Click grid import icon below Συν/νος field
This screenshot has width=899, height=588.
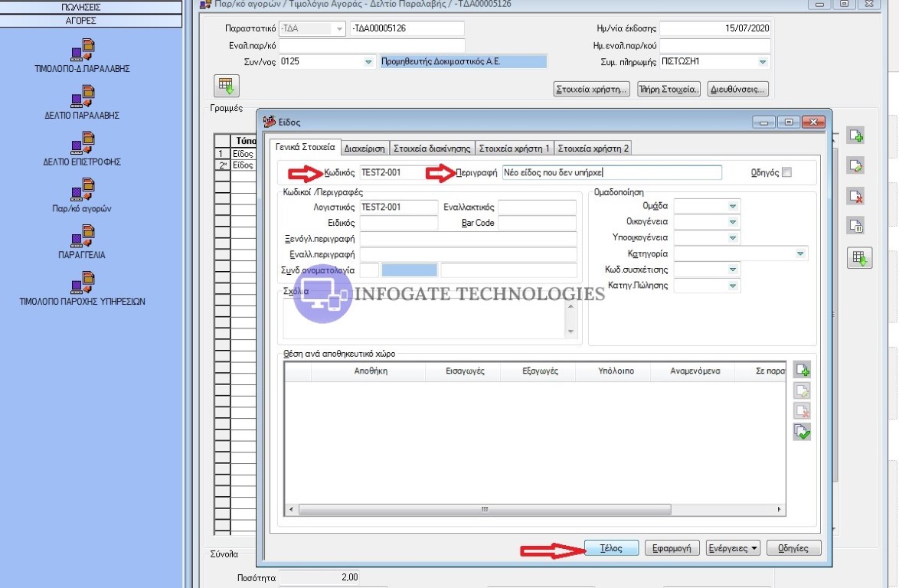[x=226, y=86]
